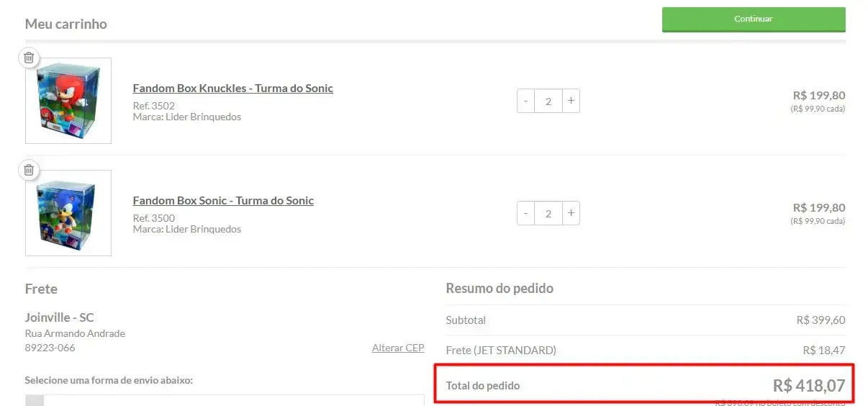Focus the Sonic quantity input field
Image resolution: width=868 pixels, height=406 pixels.
click(548, 213)
